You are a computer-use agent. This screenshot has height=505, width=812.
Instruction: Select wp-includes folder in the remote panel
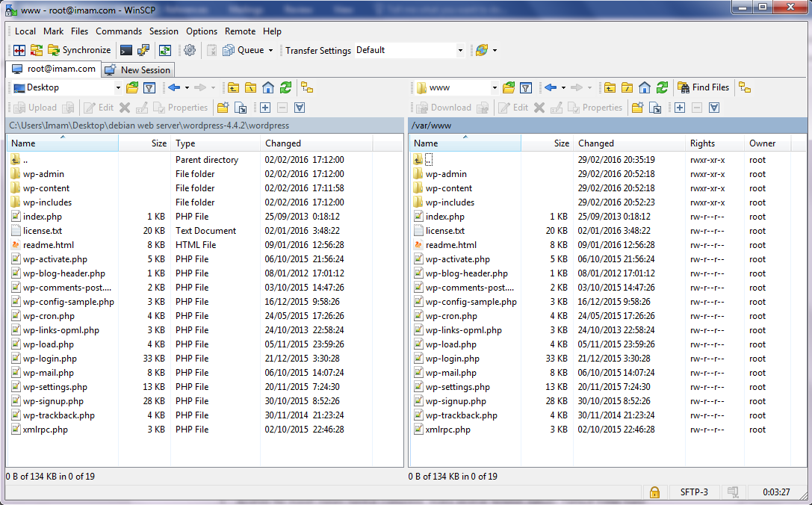coord(450,202)
